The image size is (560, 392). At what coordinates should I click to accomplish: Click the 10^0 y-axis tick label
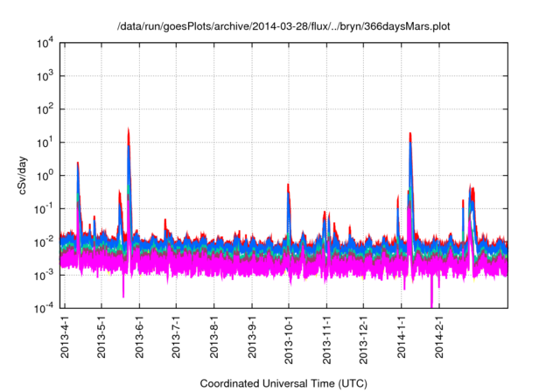pos(45,176)
